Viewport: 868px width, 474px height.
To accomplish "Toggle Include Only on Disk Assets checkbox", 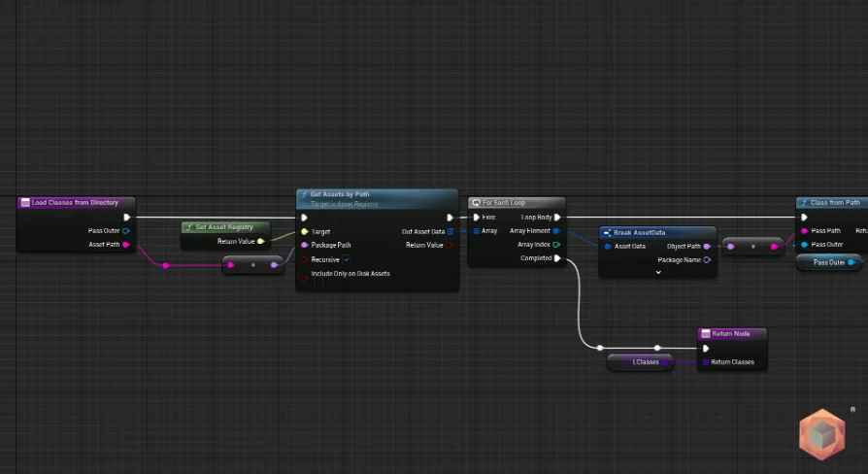I will coord(318,283).
